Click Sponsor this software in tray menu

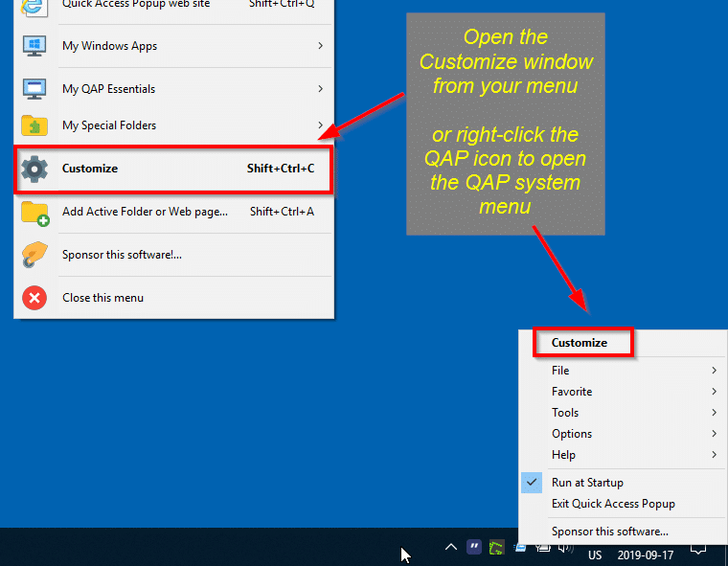point(610,532)
